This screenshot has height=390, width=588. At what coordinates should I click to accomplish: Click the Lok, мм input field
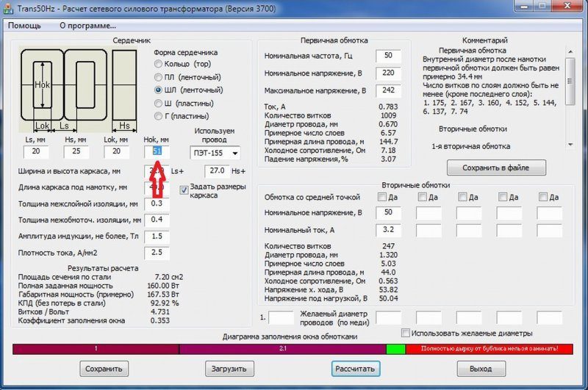pyautogui.click(x=117, y=152)
